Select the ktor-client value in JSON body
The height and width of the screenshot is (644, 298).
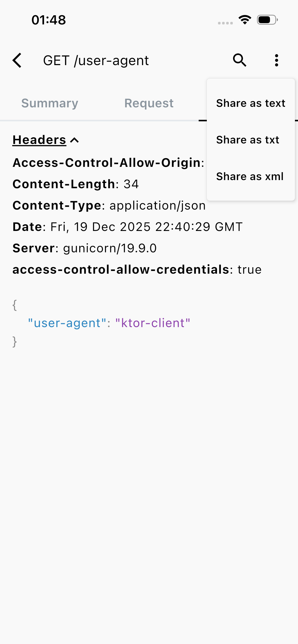152,323
